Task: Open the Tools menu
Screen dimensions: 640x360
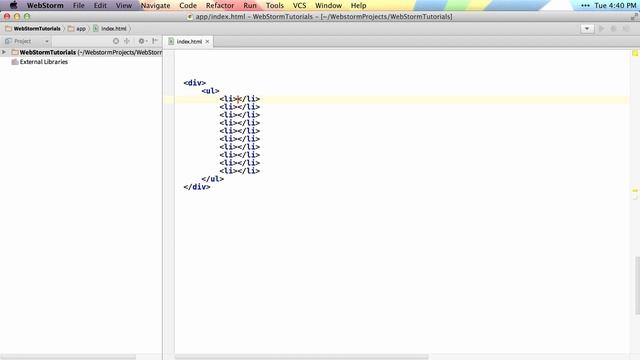Action: (x=275, y=5)
